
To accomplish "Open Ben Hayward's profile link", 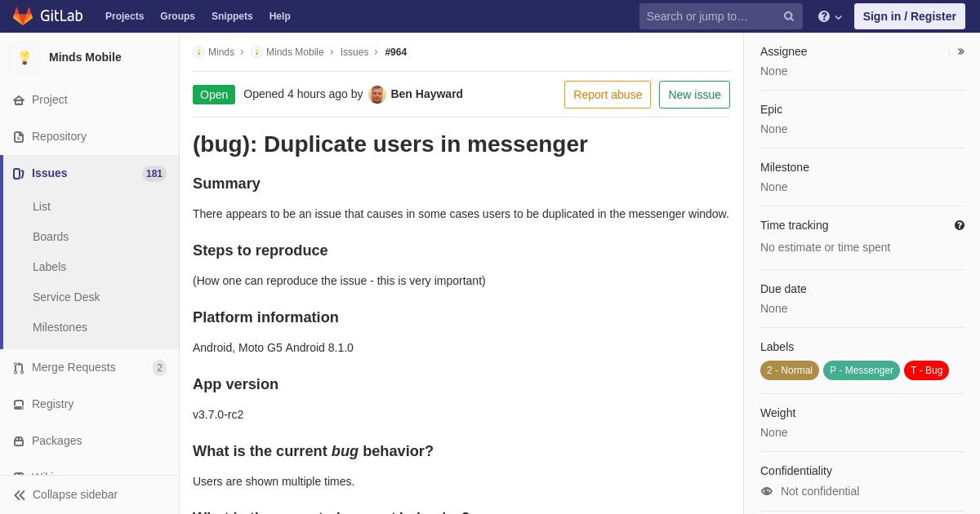I will (426, 94).
